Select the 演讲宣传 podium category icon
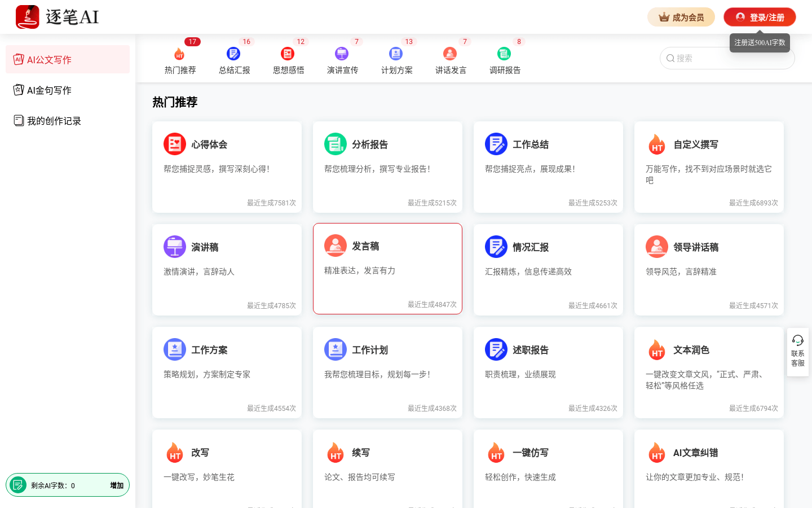Viewport: 812px width, 508px height. 342,54
